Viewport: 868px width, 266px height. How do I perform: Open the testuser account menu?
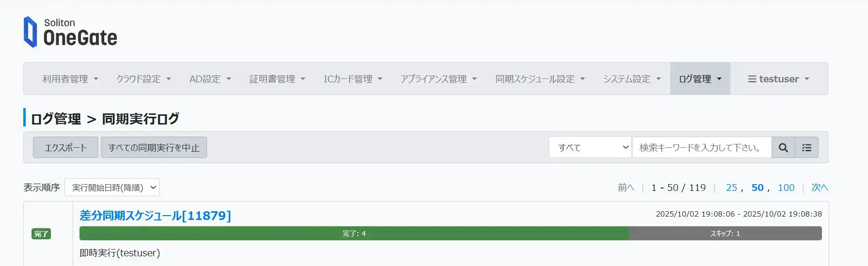tap(778, 79)
